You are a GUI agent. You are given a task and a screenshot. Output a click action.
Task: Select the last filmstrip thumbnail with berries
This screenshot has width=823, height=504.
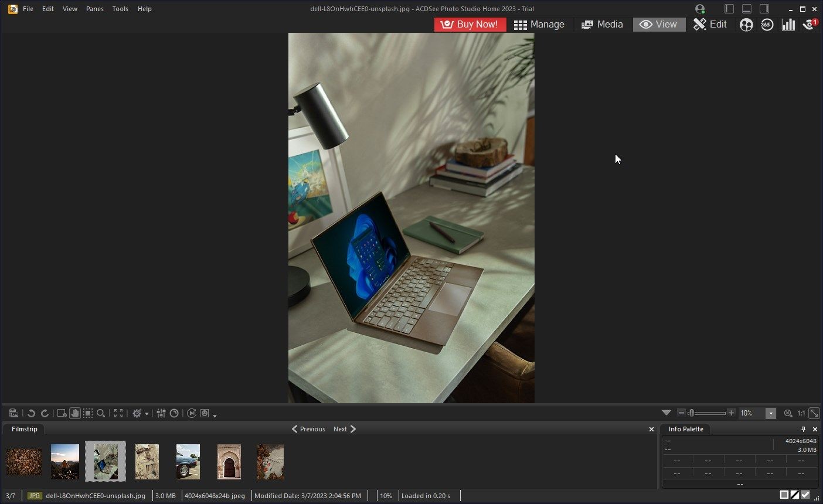pyautogui.click(x=270, y=462)
